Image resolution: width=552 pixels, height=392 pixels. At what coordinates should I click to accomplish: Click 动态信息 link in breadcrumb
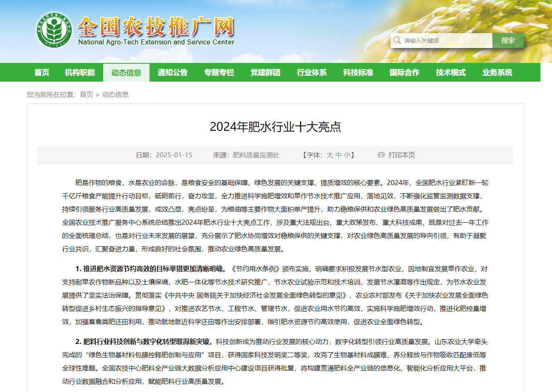(115, 94)
